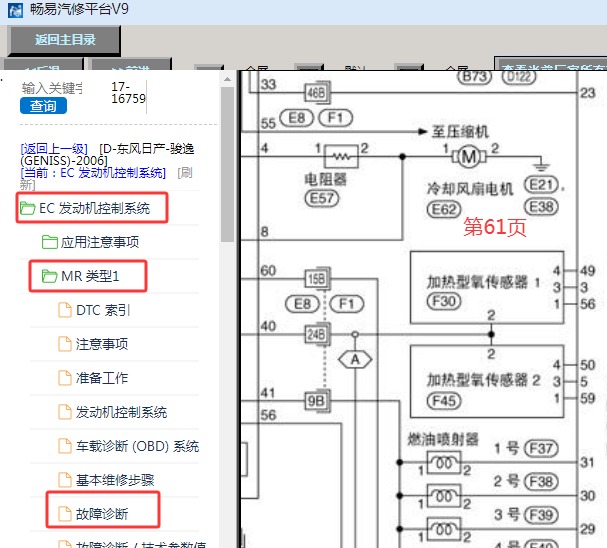
Task: Click the 加热型氧传感器 2 box in diagram
Action: (487, 382)
